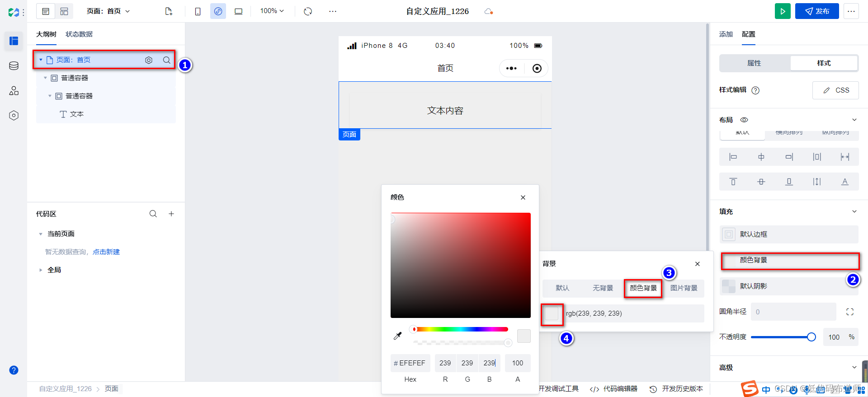This screenshot has height=397, width=868.
Task: Switch to the 大纲树 tab
Action: click(46, 34)
